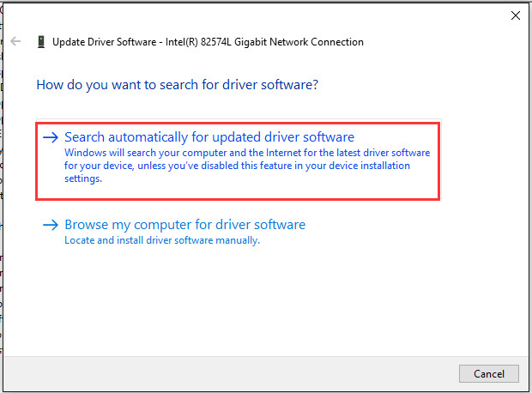The width and height of the screenshot is (532, 393).
Task: Click the 'Windows will search your computer' description
Action: pyautogui.click(x=247, y=153)
